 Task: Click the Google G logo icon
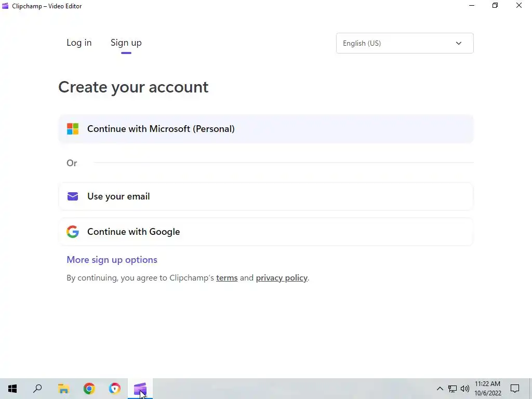(x=73, y=232)
